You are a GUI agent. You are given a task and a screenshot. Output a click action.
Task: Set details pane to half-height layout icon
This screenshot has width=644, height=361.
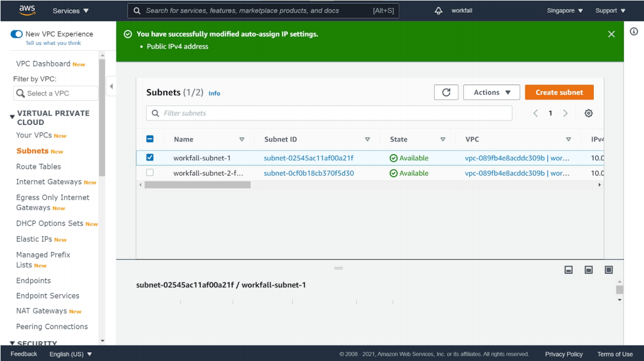click(589, 270)
